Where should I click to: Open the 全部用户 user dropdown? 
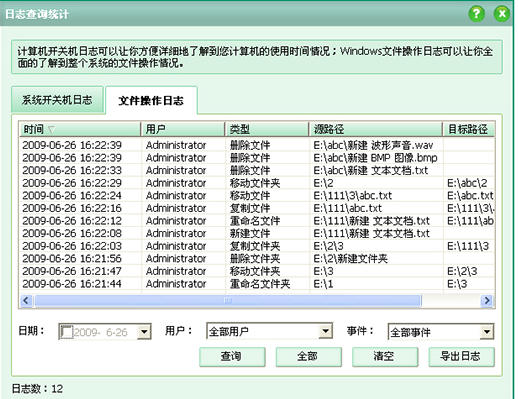[269, 331]
